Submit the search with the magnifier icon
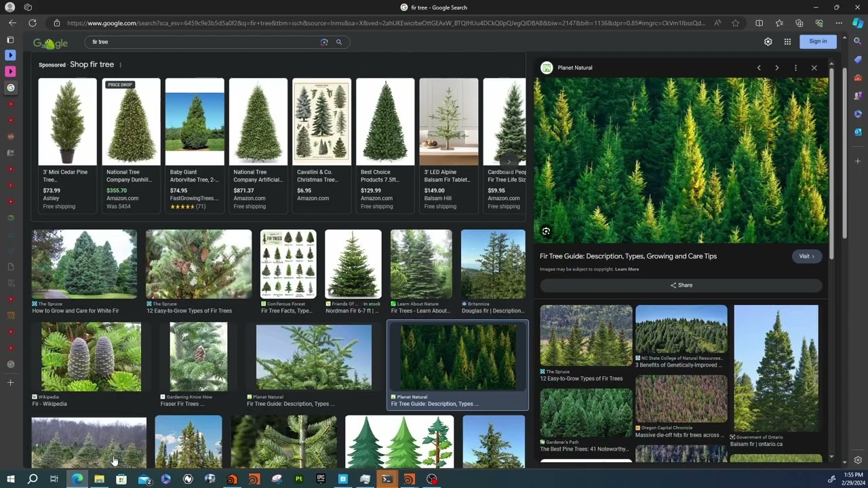 (x=339, y=42)
